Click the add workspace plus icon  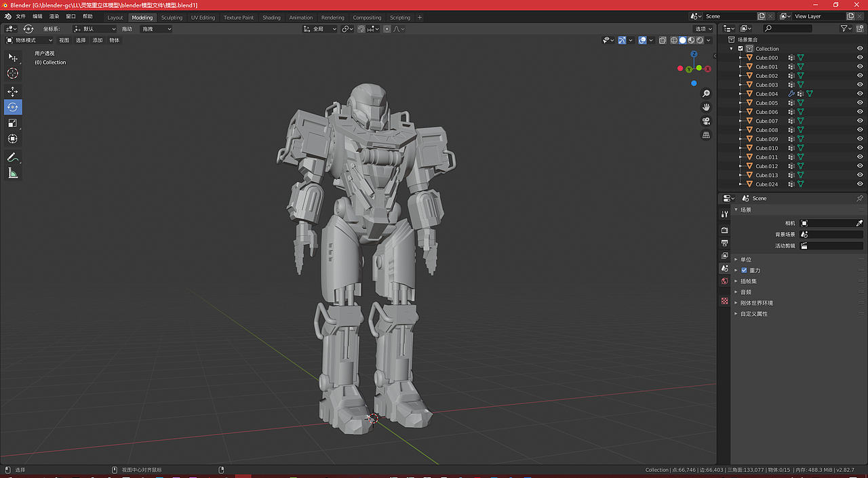[x=420, y=17]
